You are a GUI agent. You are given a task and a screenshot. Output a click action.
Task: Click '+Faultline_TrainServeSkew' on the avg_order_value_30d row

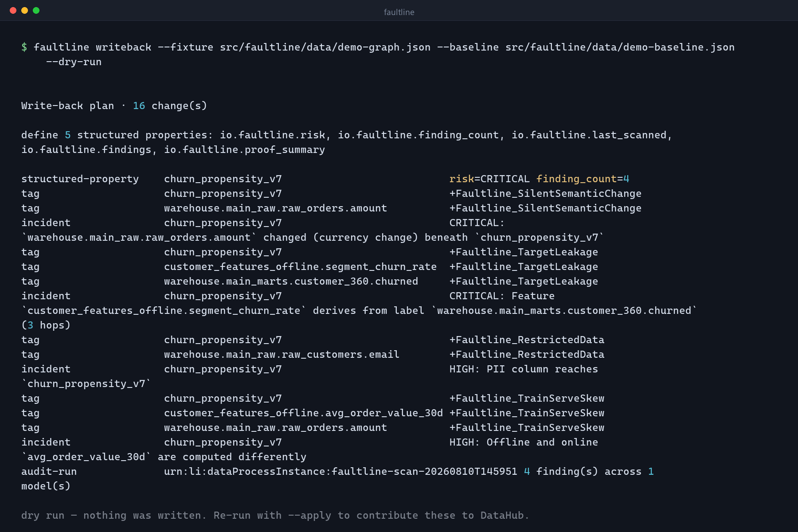click(527, 413)
